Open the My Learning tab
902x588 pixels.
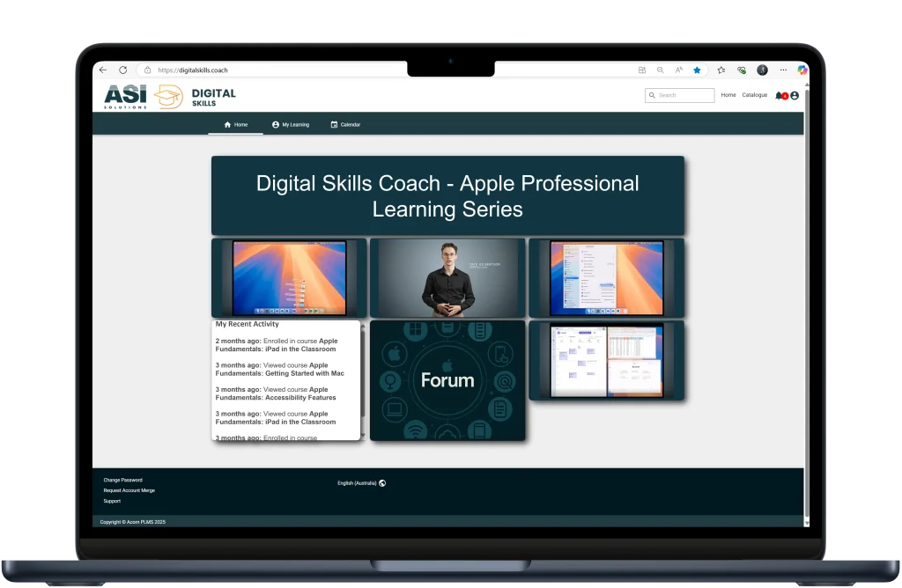point(291,125)
